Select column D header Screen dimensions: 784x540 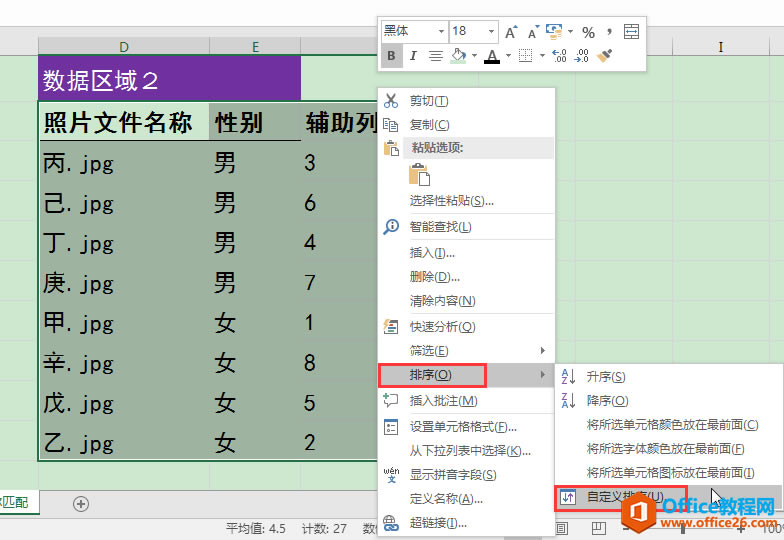click(124, 47)
